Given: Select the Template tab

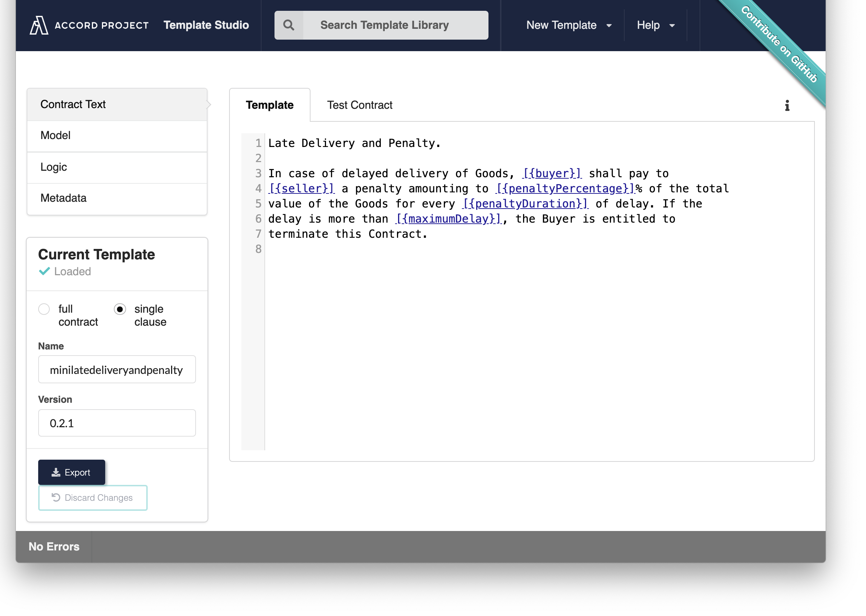Looking at the screenshot, I should point(269,105).
